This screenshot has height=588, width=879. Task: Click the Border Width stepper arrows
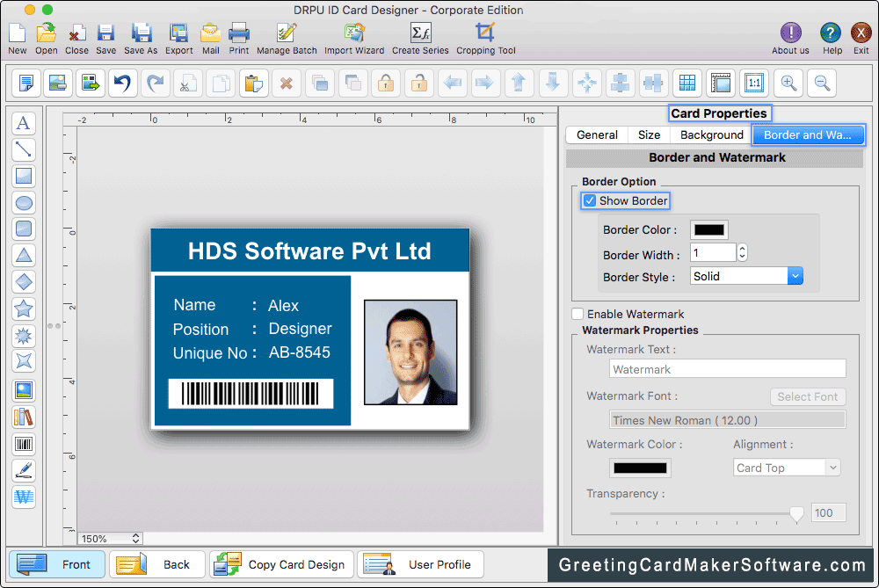click(x=742, y=252)
